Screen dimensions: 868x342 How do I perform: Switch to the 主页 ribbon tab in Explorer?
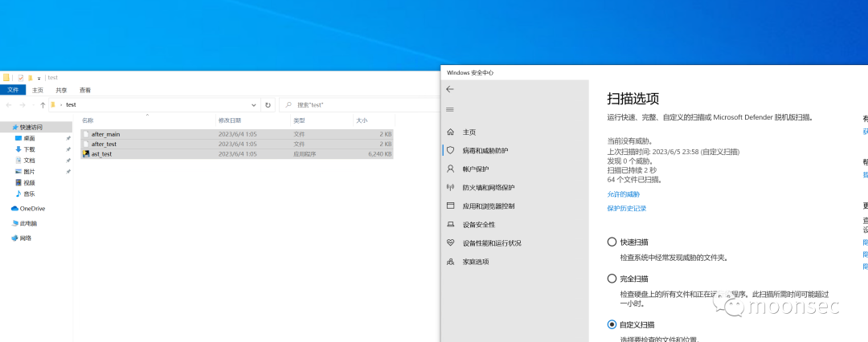(x=38, y=90)
